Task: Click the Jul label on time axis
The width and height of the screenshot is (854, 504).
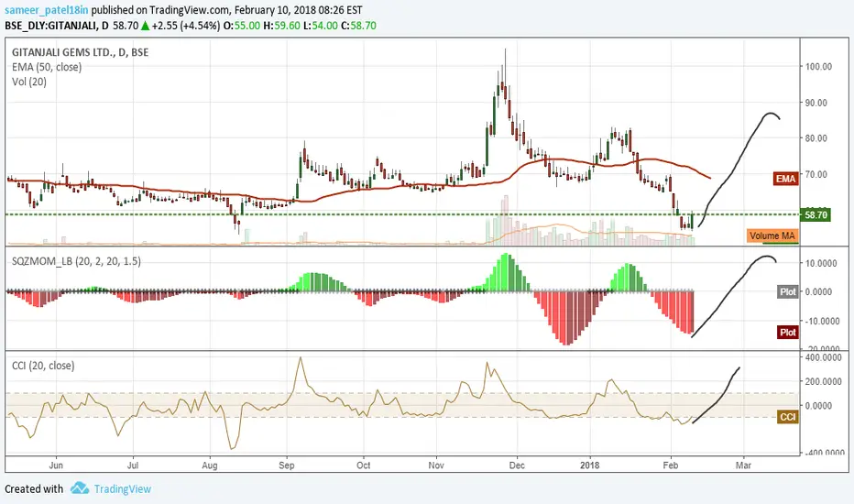Action: tap(132, 466)
